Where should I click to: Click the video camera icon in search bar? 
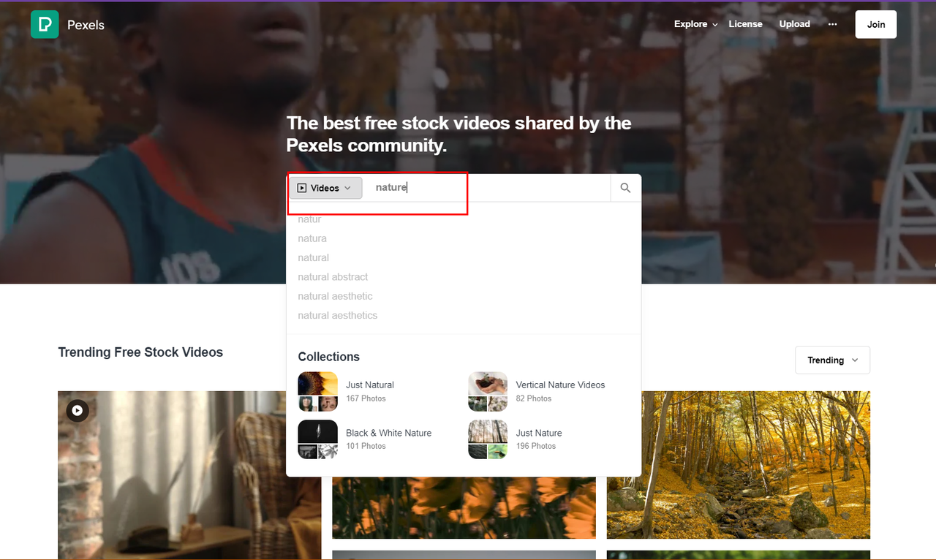point(303,188)
